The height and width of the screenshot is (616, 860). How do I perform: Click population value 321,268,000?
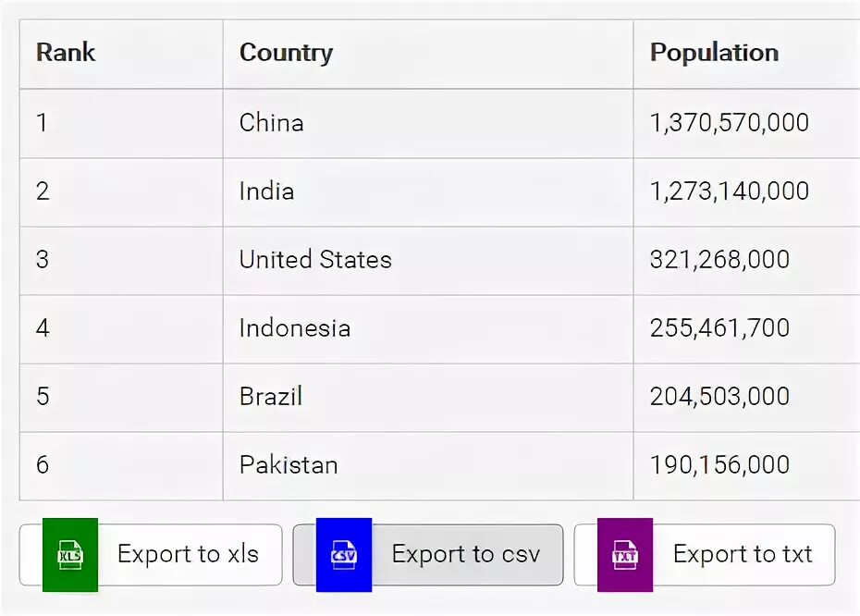719,259
